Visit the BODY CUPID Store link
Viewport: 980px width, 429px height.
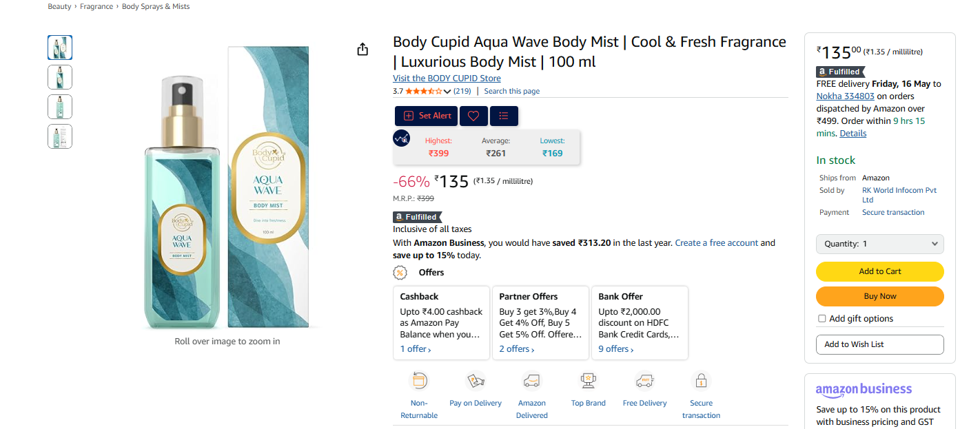(x=447, y=79)
